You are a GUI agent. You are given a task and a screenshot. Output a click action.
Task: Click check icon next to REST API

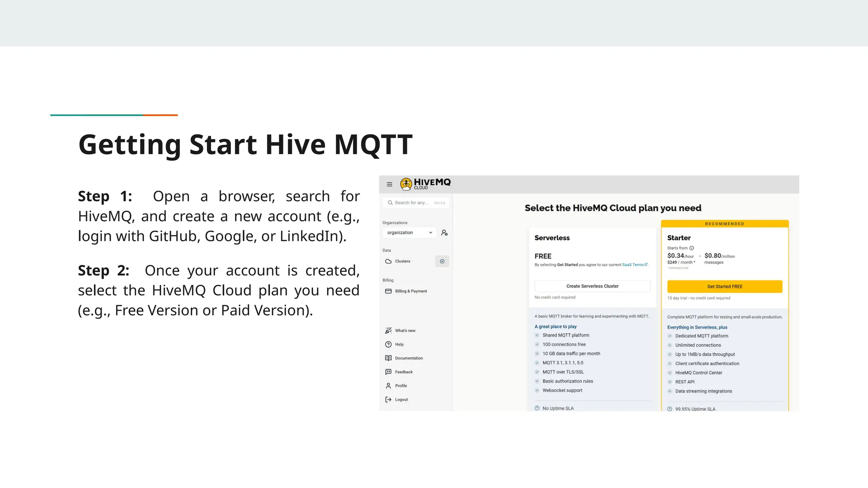[x=670, y=382]
